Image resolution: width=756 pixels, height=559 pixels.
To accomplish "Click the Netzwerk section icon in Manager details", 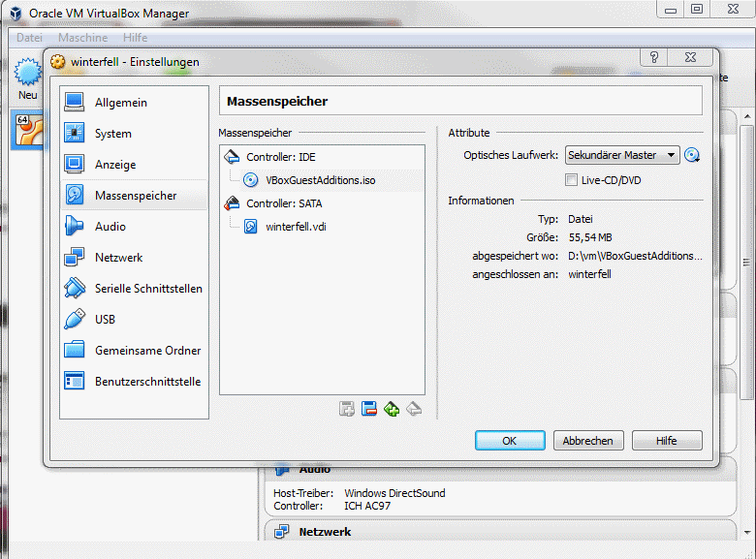I will (282, 532).
